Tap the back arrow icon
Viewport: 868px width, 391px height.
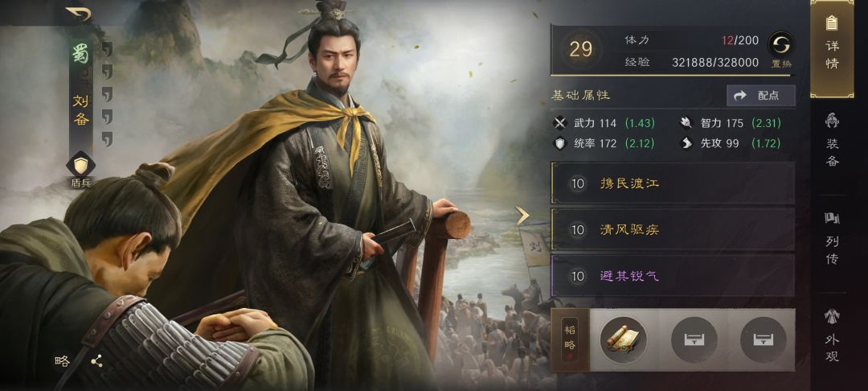(x=78, y=14)
